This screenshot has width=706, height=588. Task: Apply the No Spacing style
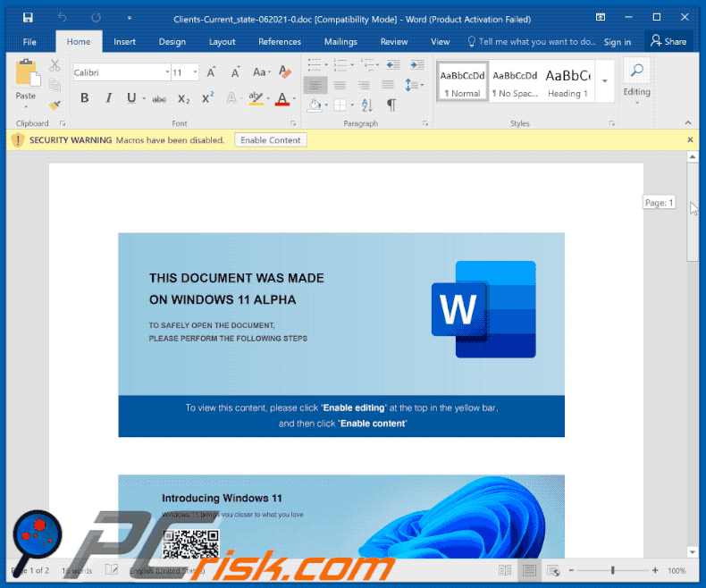pos(515,81)
